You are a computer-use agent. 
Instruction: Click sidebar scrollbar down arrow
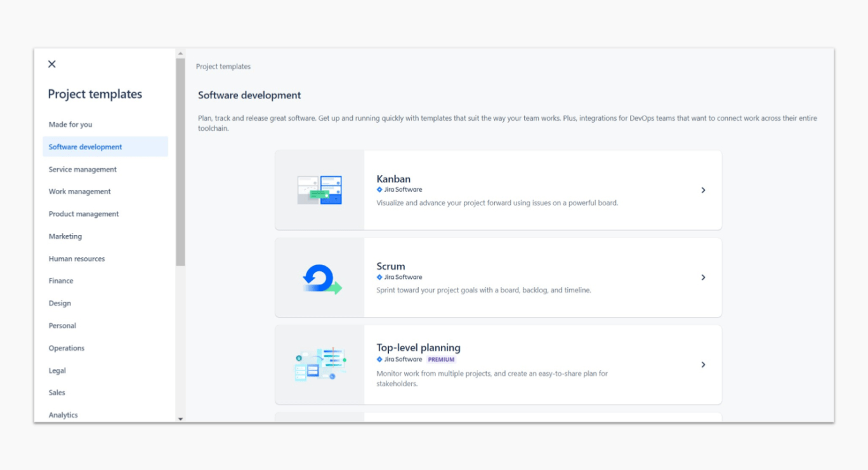pyautogui.click(x=180, y=419)
